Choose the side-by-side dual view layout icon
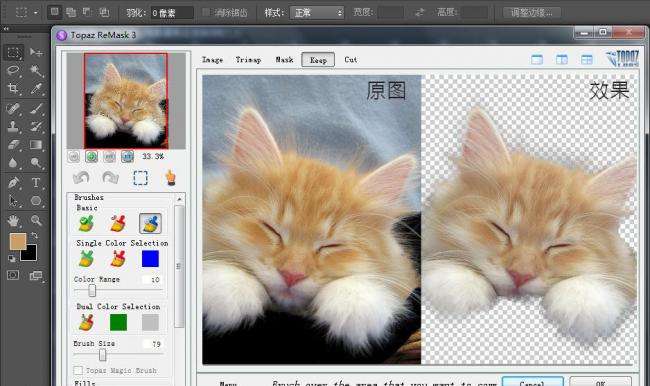This screenshot has height=386, width=650. pos(562,60)
